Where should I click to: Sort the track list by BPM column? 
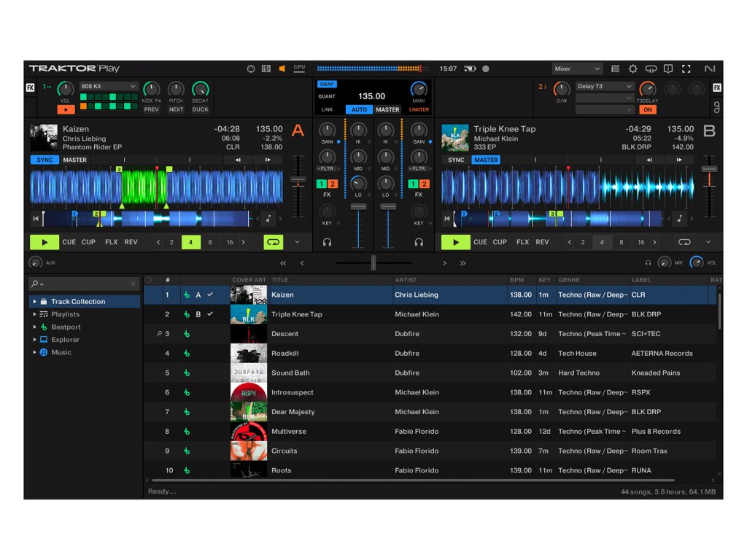[x=517, y=280]
